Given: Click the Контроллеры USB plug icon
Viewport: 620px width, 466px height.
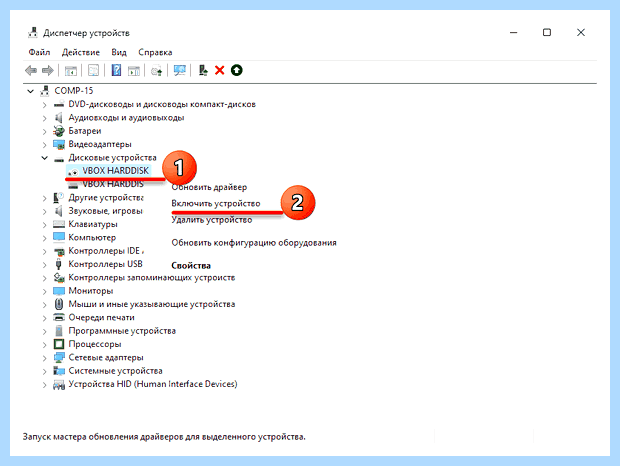Looking at the screenshot, I should (x=59, y=264).
